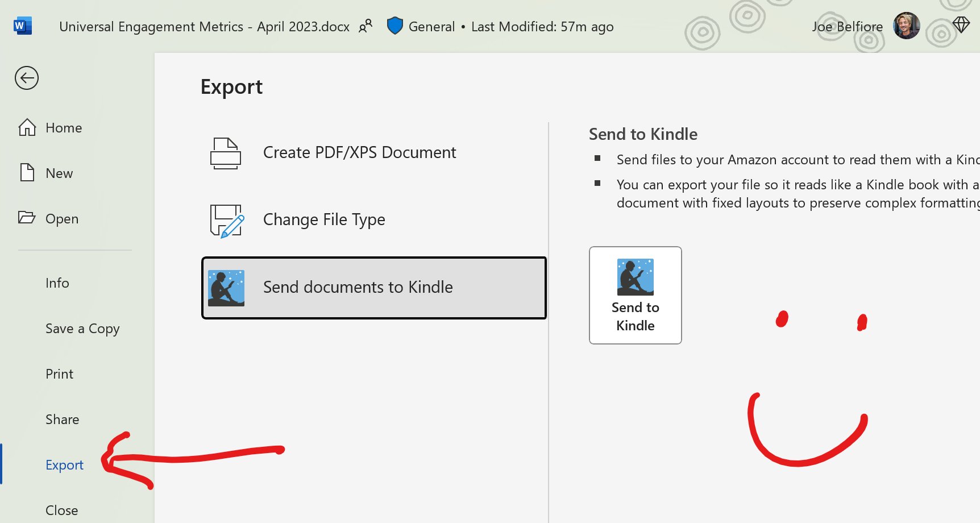This screenshot has height=523, width=980.
Task: Open the Info page
Action: (x=57, y=283)
